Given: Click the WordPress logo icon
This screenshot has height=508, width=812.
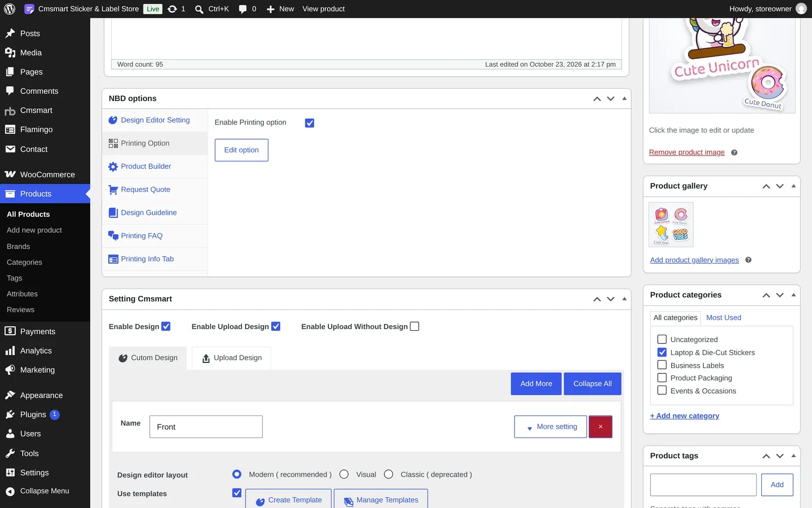Looking at the screenshot, I should pyautogui.click(x=10, y=9).
